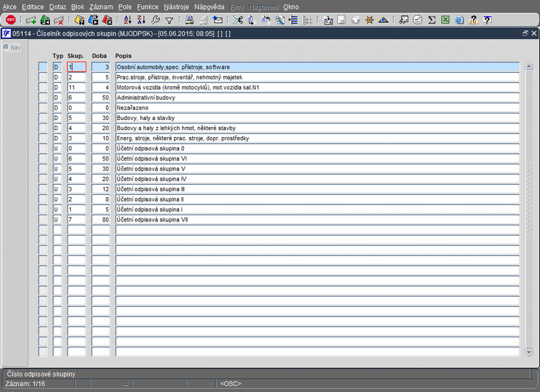Click the 'Záznam: 1/16' status text

point(25,383)
